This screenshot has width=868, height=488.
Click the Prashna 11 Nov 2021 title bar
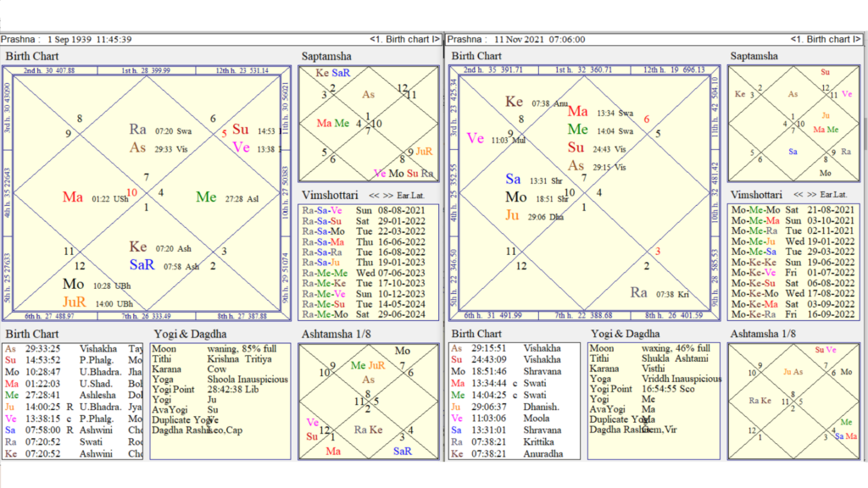click(654, 39)
